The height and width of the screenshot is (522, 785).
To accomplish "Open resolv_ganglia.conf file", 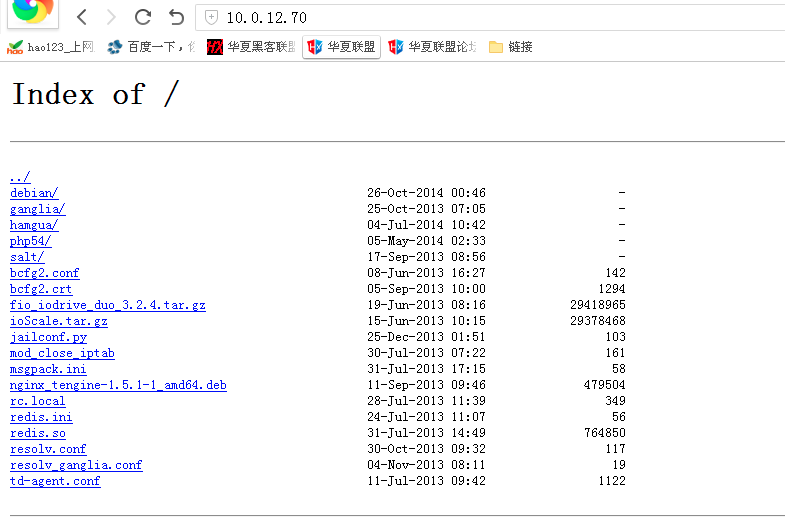I will 76,465.
